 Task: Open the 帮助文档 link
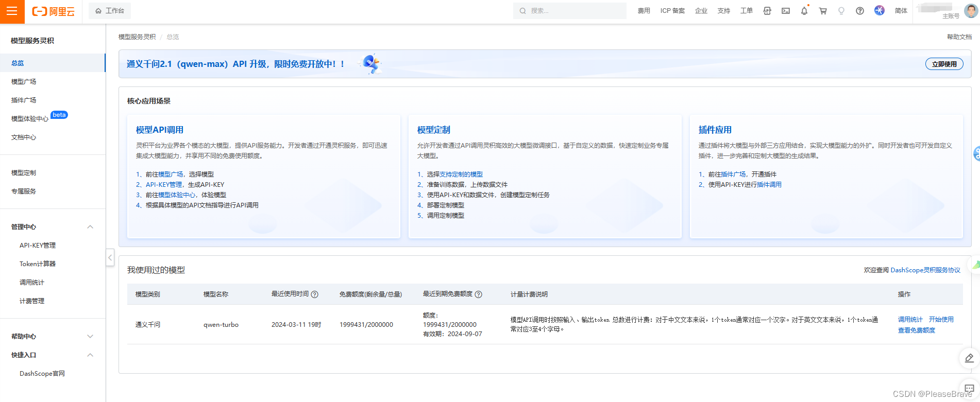point(959,37)
